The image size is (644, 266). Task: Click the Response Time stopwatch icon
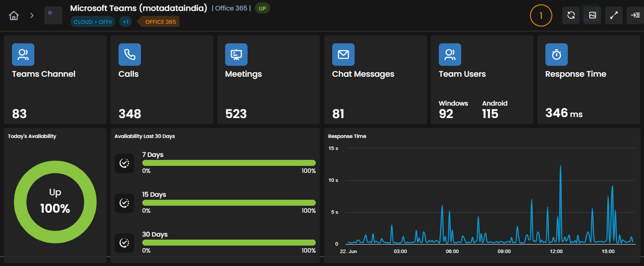coord(556,55)
